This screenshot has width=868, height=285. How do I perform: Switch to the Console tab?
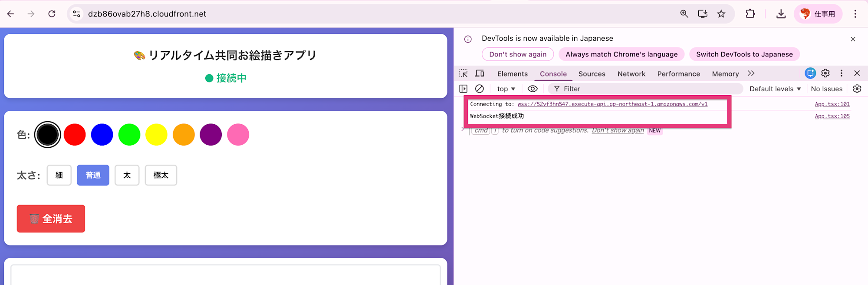tap(553, 74)
